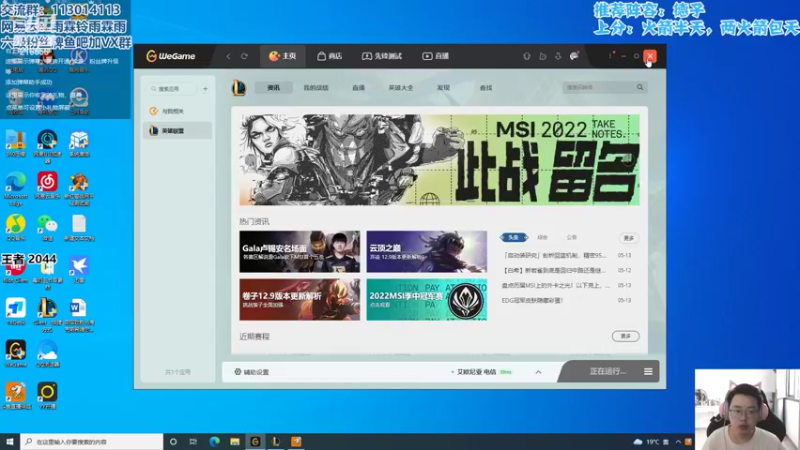800x450 pixels.
Task: Open the Gala 卢锡安名场面 news card
Action: (x=299, y=252)
